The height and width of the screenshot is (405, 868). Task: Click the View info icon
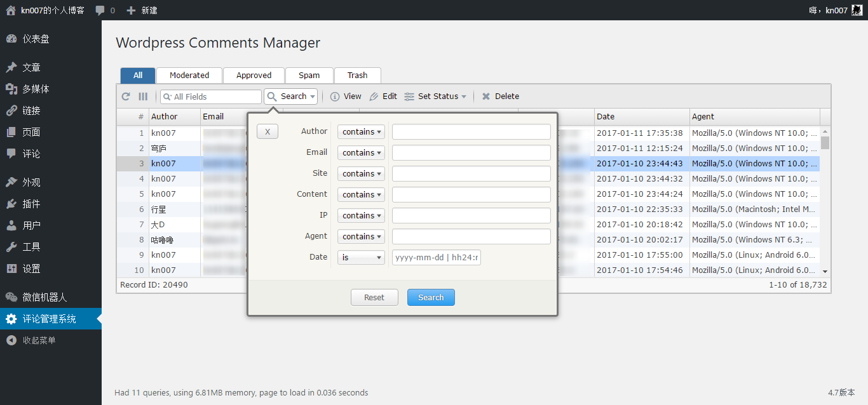pos(335,96)
